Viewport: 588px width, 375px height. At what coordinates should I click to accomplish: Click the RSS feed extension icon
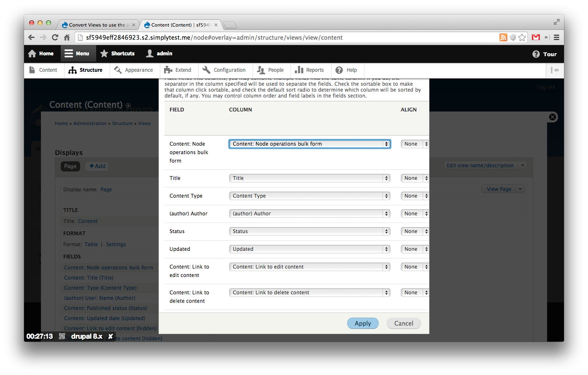point(503,38)
